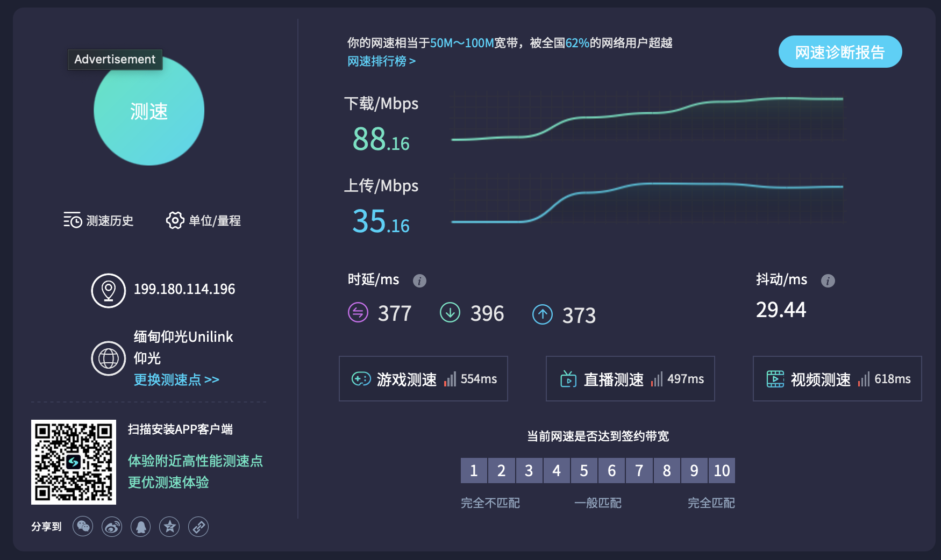
Task: Select rating 10 for 完全匹配
Action: pos(722,470)
